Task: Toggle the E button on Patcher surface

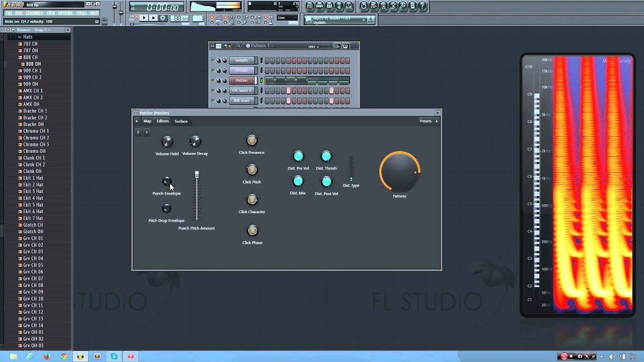Action: click(138, 132)
